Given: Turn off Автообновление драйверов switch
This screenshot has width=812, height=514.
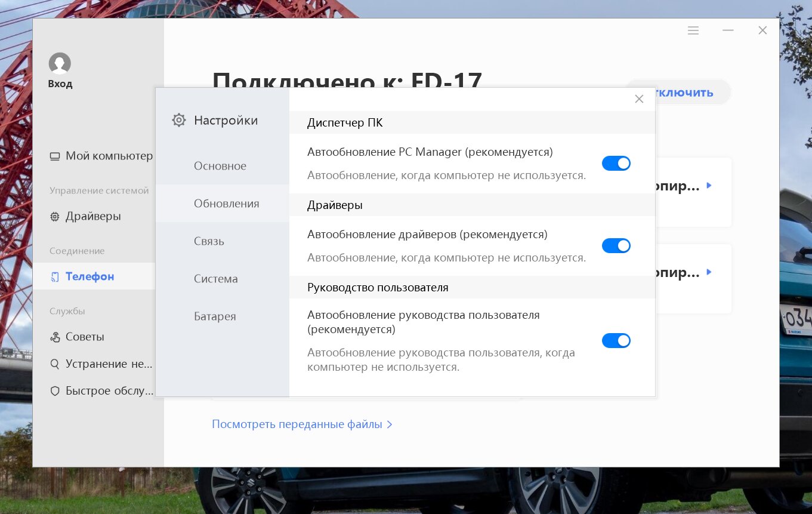Looking at the screenshot, I should [616, 246].
